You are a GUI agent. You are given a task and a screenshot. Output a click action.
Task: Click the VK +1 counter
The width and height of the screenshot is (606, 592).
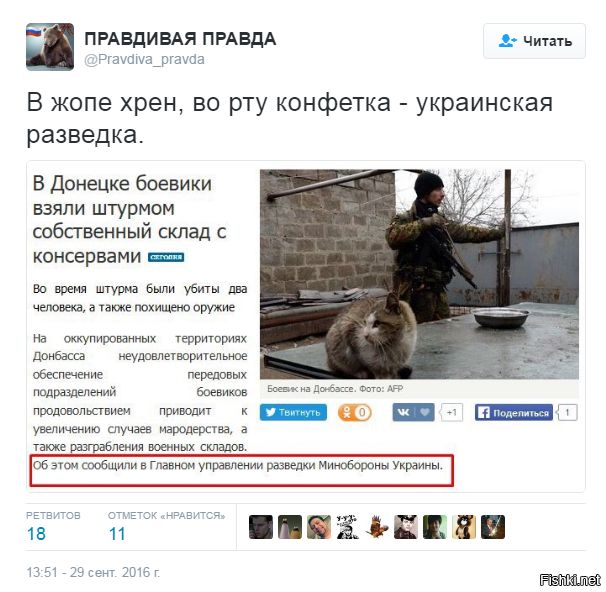[451, 412]
